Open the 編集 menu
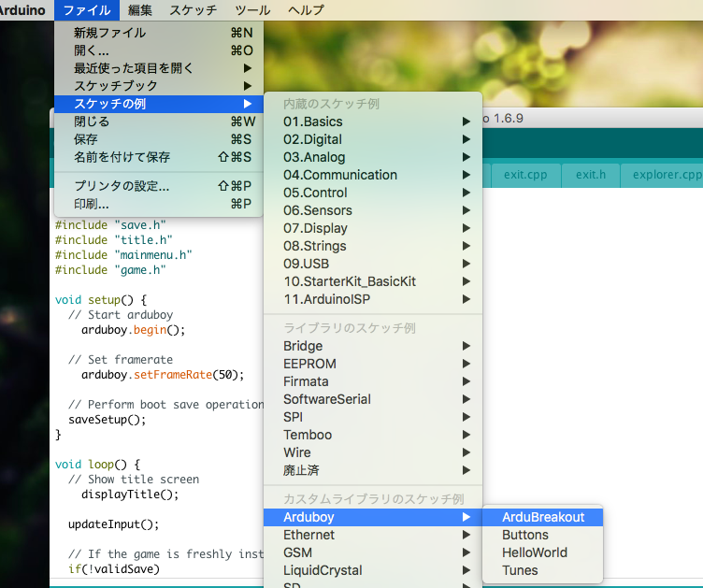 140,10
